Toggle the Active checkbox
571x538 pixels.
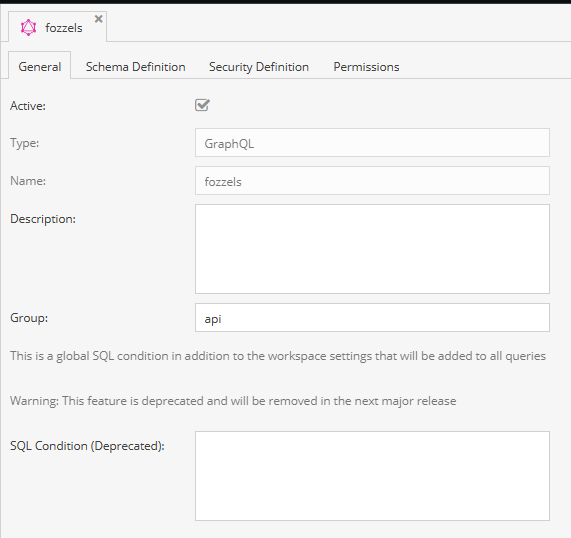[x=202, y=105]
